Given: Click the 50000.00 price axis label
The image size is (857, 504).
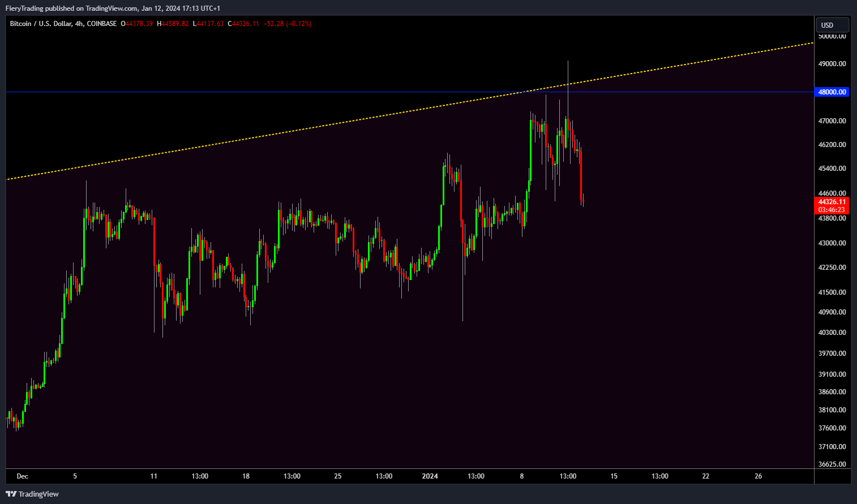Looking at the screenshot, I should [832, 36].
